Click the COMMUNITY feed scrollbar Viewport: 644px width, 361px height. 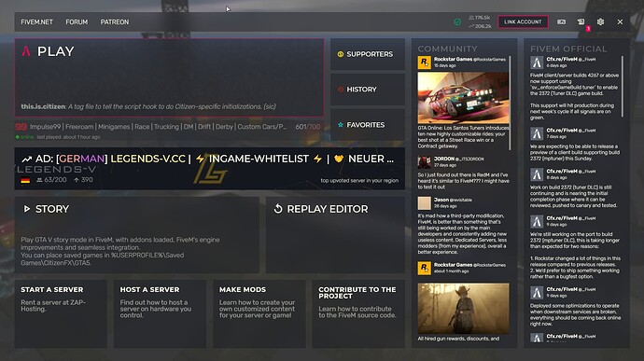tap(511, 103)
